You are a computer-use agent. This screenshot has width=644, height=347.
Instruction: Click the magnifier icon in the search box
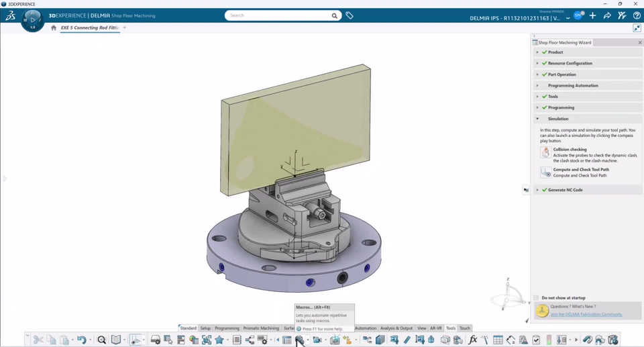pyautogui.click(x=334, y=15)
